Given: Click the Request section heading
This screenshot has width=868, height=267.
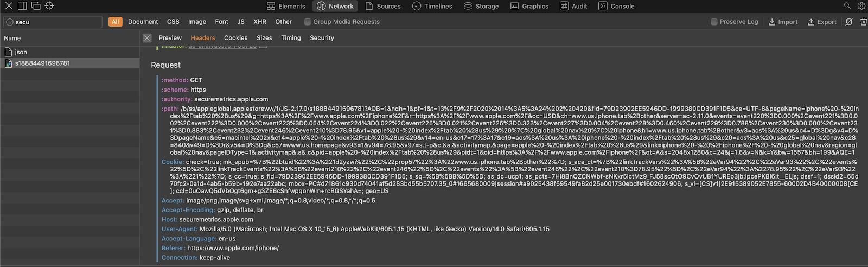Looking at the screenshot, I should click(165, 65).
